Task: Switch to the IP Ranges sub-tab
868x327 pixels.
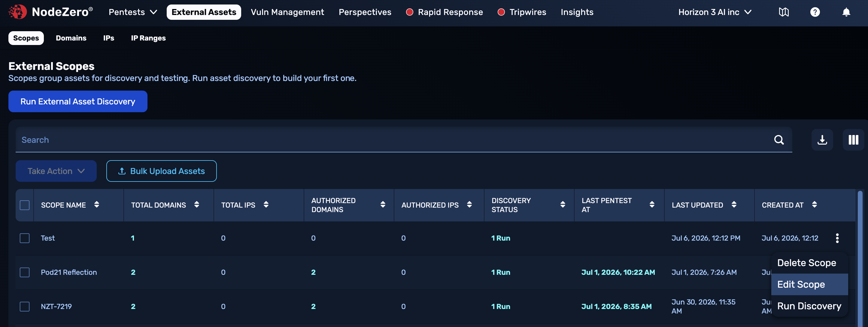Action: (148, 38)
